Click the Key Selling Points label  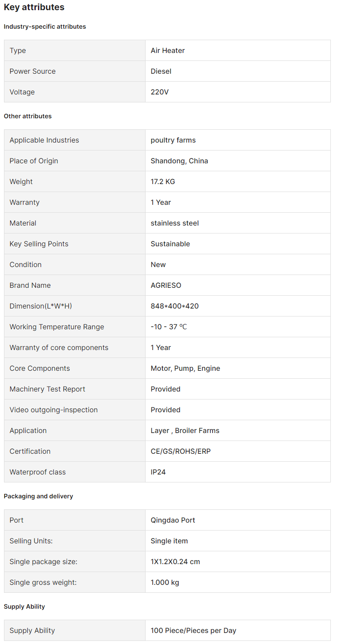pyautogui.click(x=39, y=244)
